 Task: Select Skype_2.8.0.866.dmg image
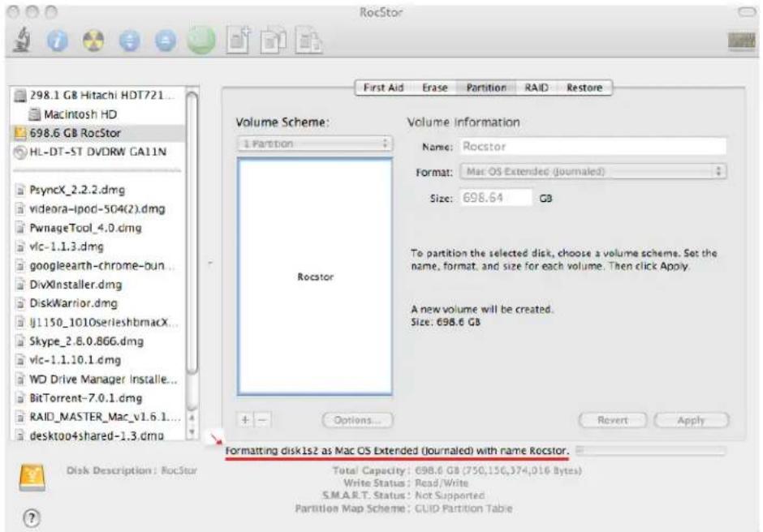(x=98, y=341)
